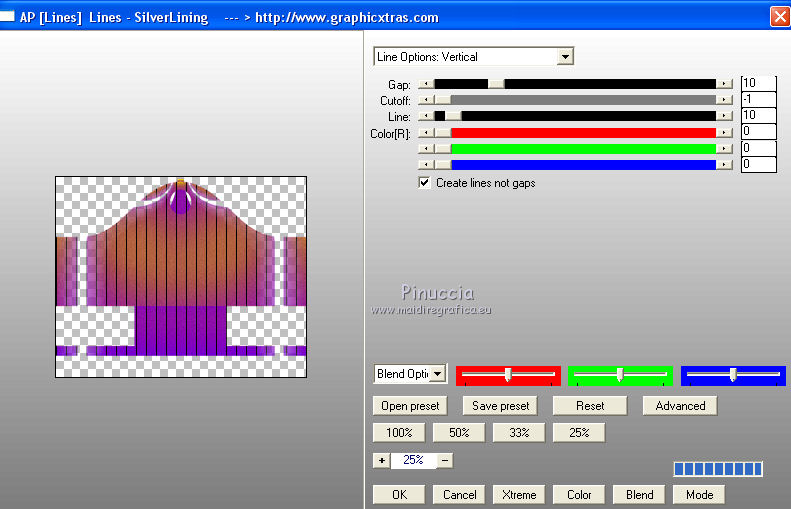Click right arrow of red color slider
The width and height of the screenshot is (791, 509).
click(x=724, y=132)
